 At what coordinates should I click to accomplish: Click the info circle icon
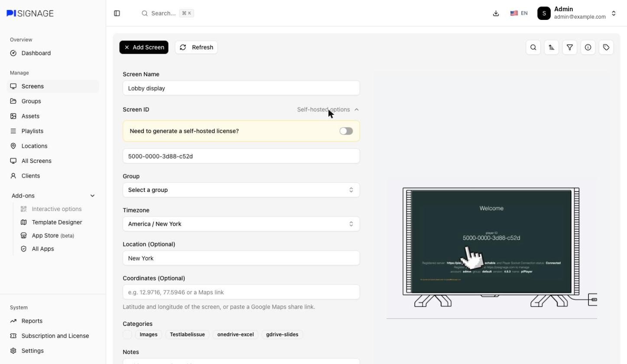(x=588, y=47)
